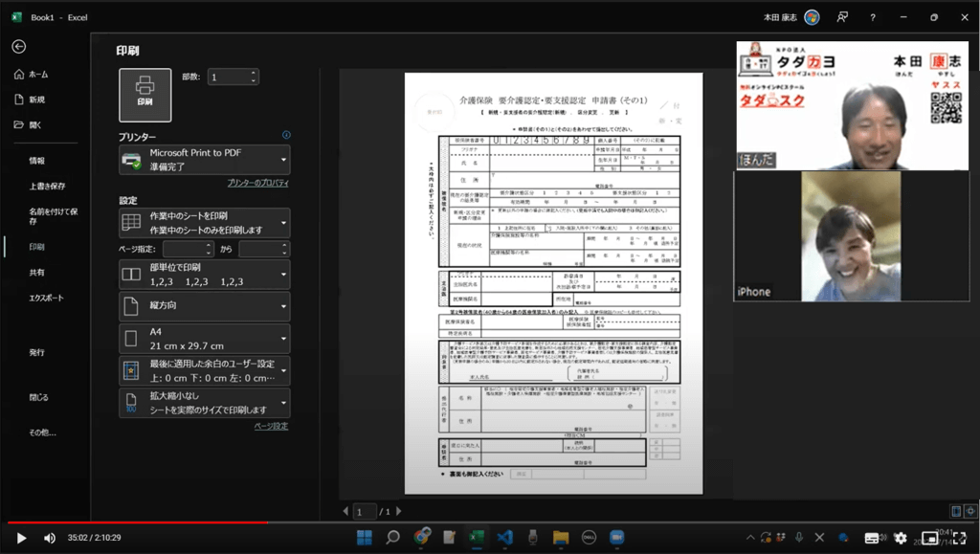Open the A4 paper size dropdown
Viewport: 980px width, 554px height.
tap(204, 339)
